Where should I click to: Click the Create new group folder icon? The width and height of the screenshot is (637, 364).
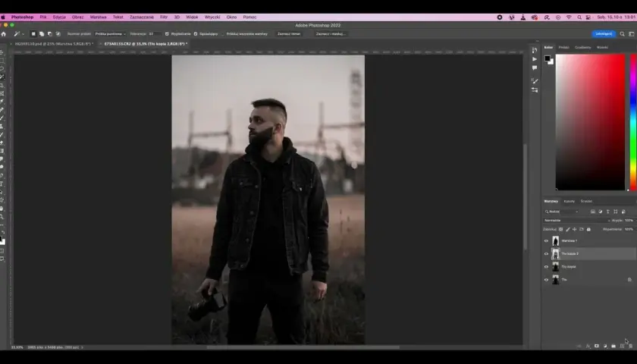(613, 346)
